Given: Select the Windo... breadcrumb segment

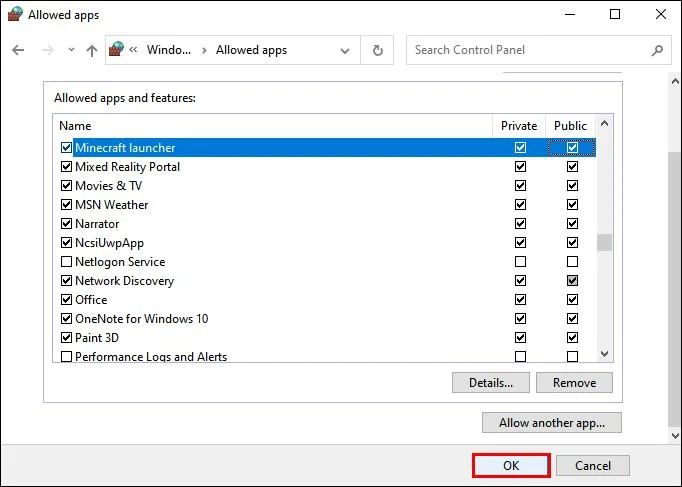Looking at the screenshot, I should [169, 50].
